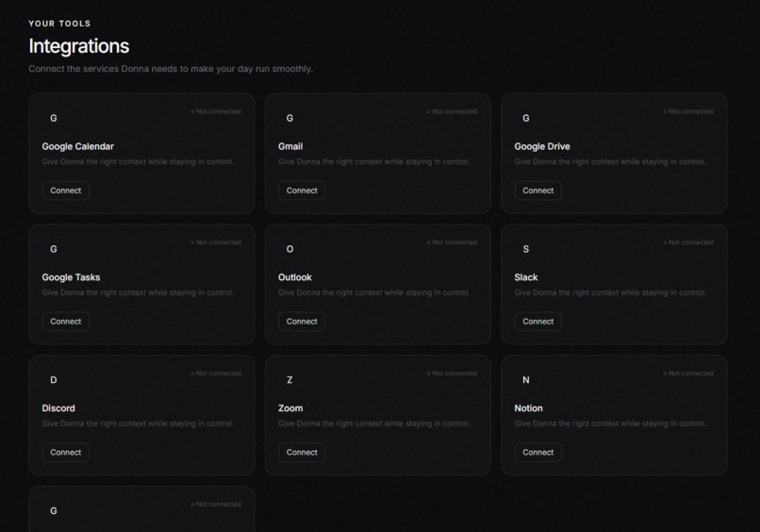Connect Google Tasks
Viewport: 760px width, 532px height.
[65, 322]
